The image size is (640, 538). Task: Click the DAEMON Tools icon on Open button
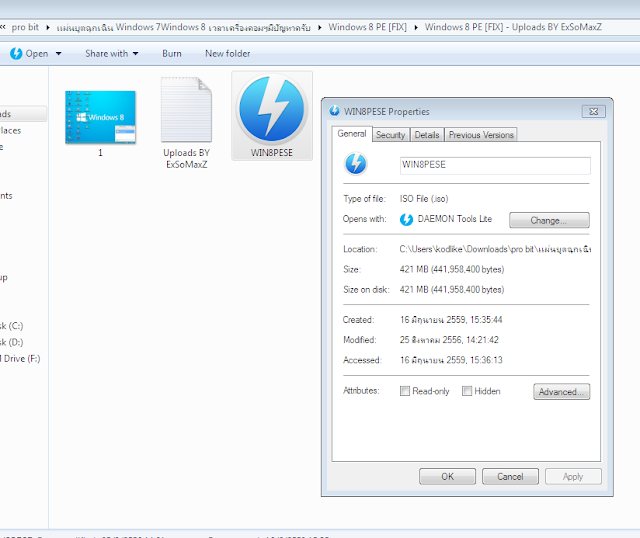[x=16, y=53]
